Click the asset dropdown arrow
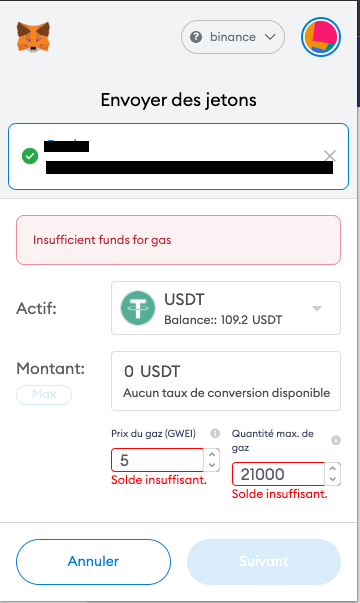Image resolution: width=360 pixels, height=603 pixels. coord(317,308)
